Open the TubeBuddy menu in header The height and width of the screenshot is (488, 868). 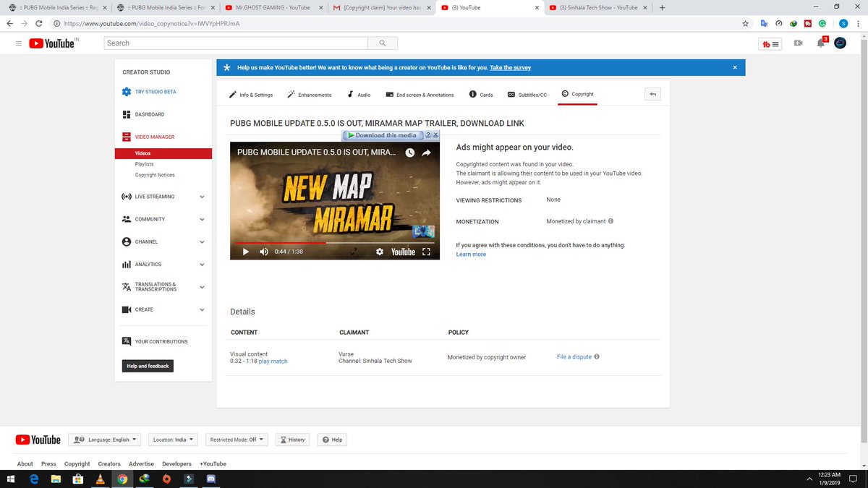point(771,43)
